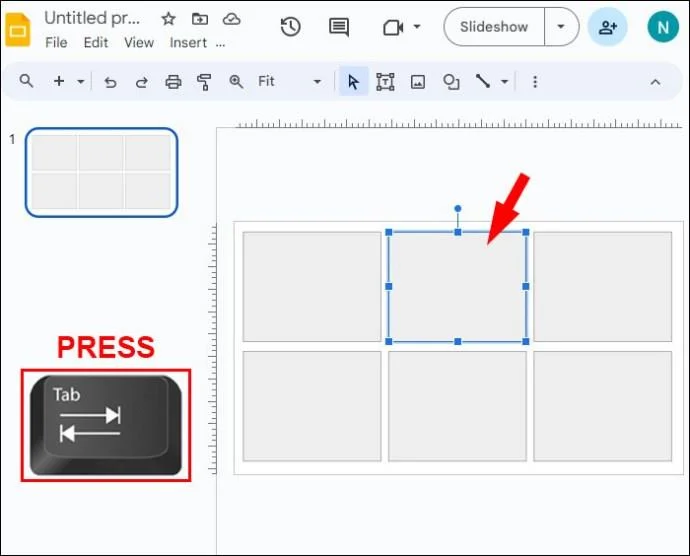Open the shapes tool icon
This screenshot has height=556, width=690.
click(451, 82)
